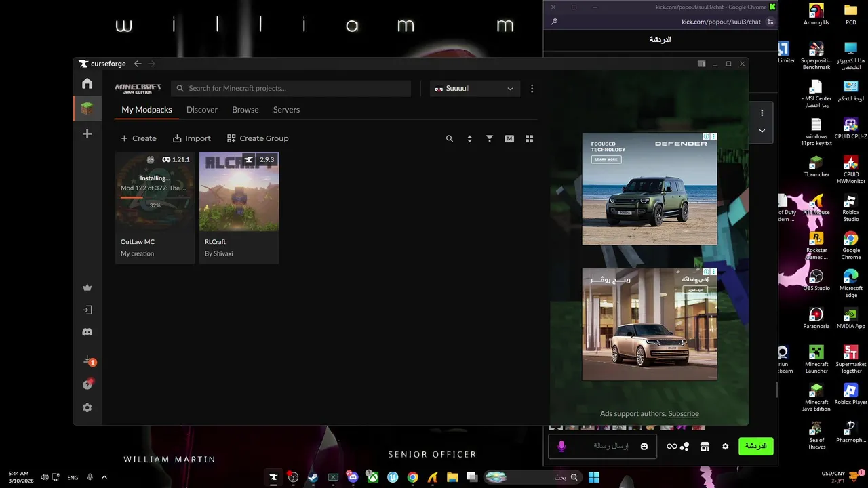Click Learn More on the Defender ad
Viewport: 868px width, 488px height.
click(x=605, y=159)
